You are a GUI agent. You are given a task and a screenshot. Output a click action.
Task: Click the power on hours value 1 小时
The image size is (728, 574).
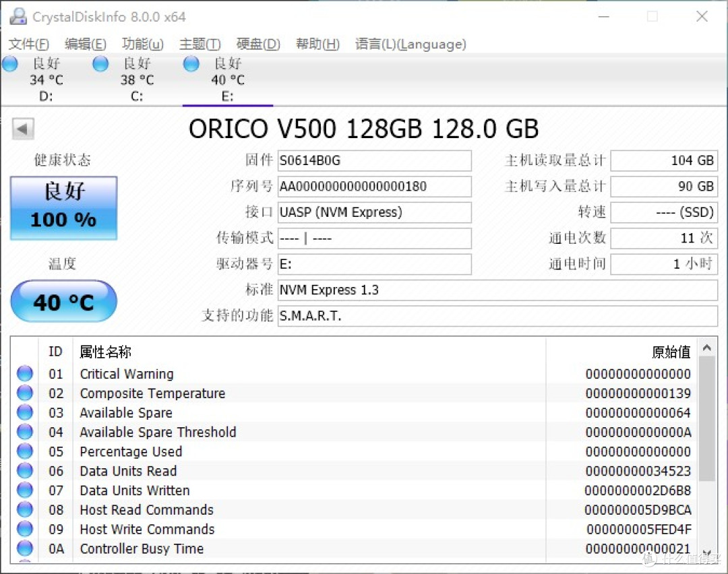(665, 265)
